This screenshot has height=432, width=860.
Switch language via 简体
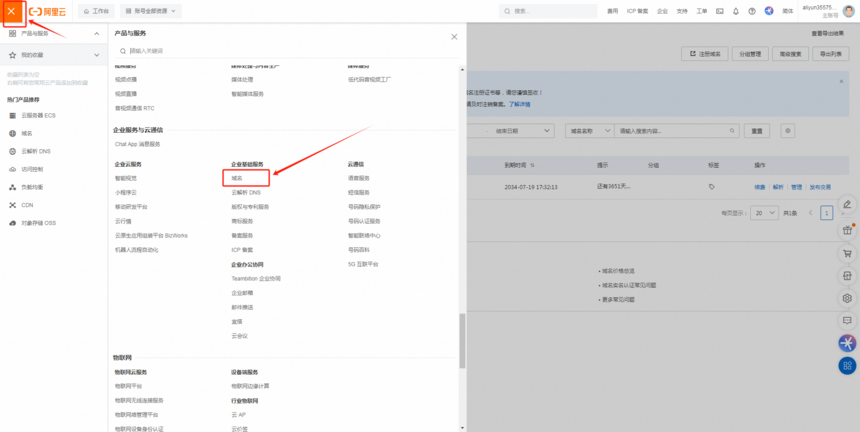click(x=788, y=11)
